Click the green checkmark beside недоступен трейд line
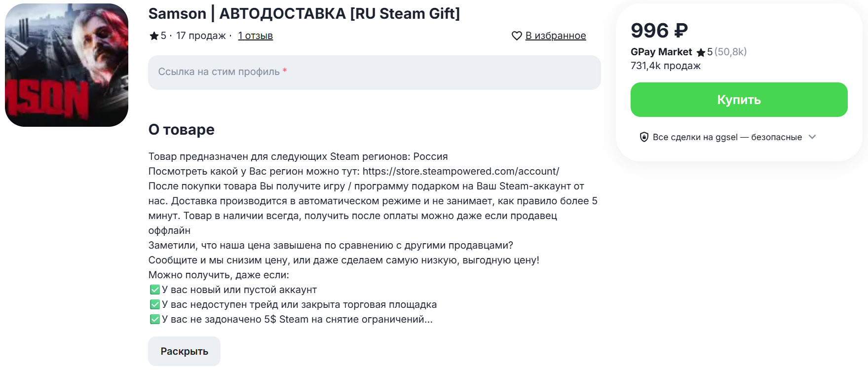This screenshot has width=868, height=370. [x=155, y=304]
